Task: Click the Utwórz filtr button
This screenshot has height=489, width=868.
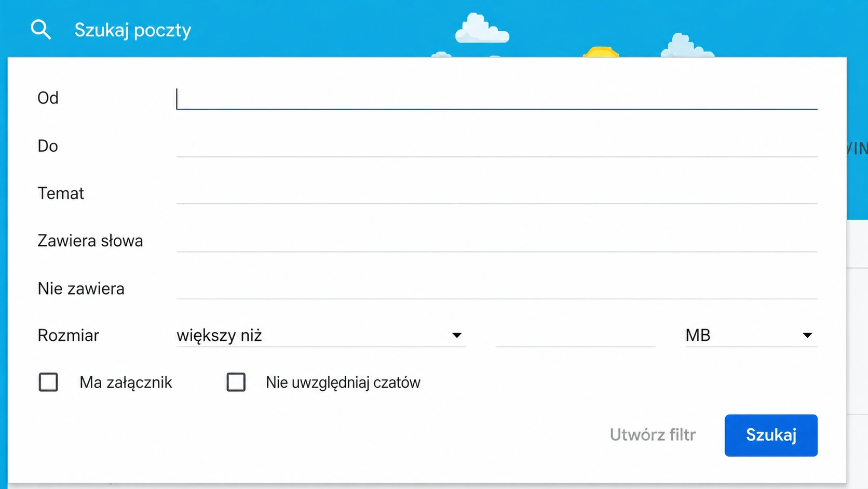Action: (x=653, y=435)
